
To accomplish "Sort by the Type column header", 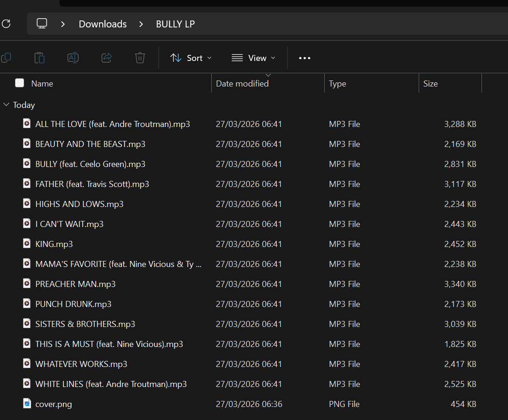I will (x=337, y=84).
